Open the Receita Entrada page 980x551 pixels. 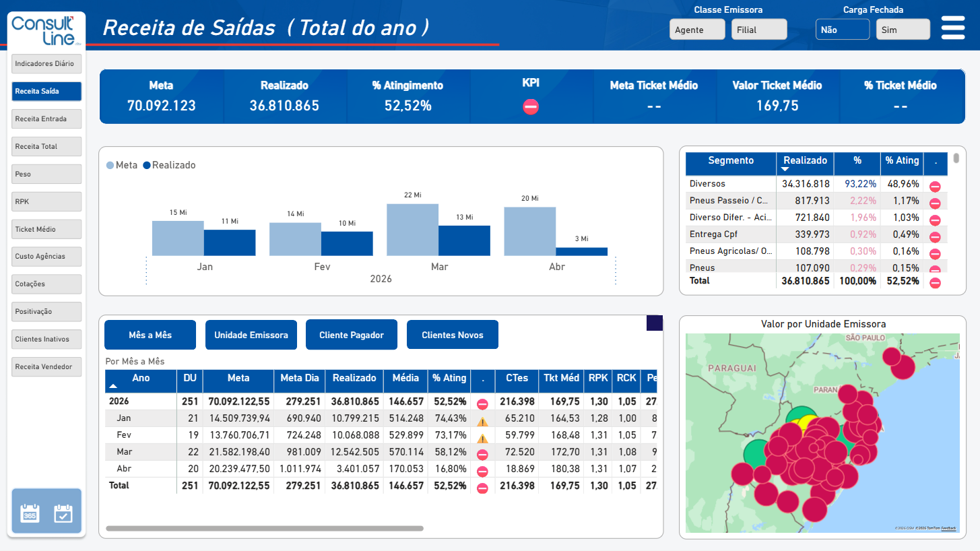(x=46, y=119)
